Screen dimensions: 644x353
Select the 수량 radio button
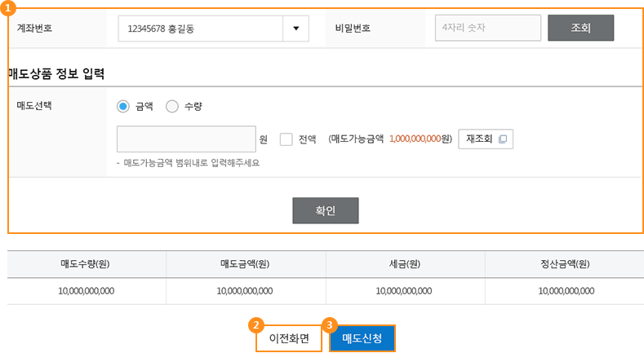coord(171,106)
